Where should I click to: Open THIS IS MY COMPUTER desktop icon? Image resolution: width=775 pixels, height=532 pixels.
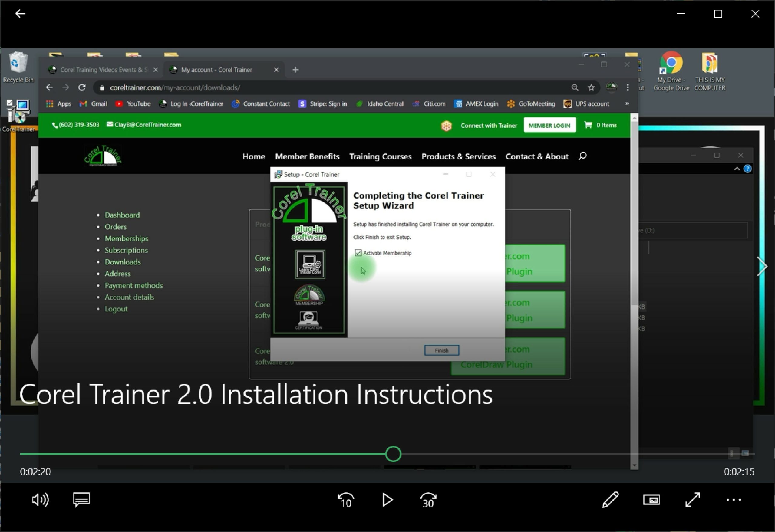coord(710,71)
